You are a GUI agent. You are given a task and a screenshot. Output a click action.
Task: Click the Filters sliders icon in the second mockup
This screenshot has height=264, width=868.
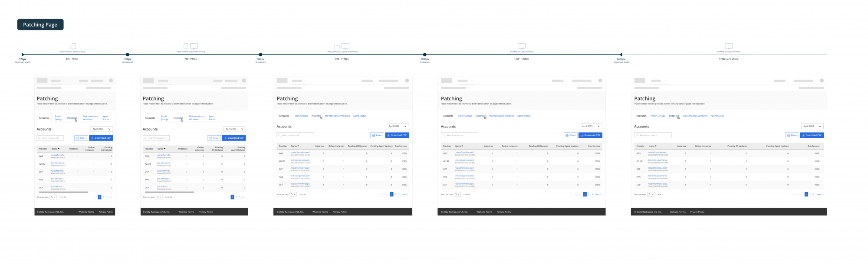[210, 138]
